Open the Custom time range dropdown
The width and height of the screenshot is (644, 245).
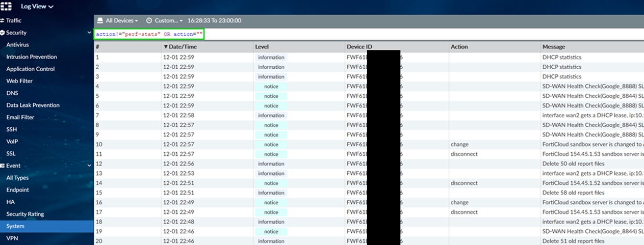coord(165,20)
